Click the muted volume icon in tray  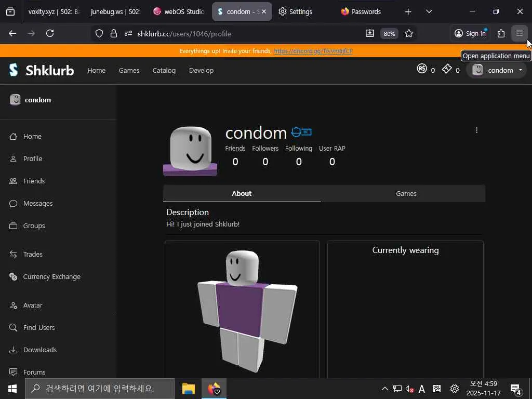(x=409, y=389)
